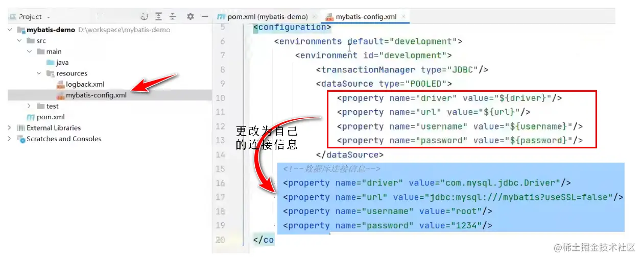This screenshot has height=261, width=644.
Task: Click the environment id="development" line
Action: 373,56
